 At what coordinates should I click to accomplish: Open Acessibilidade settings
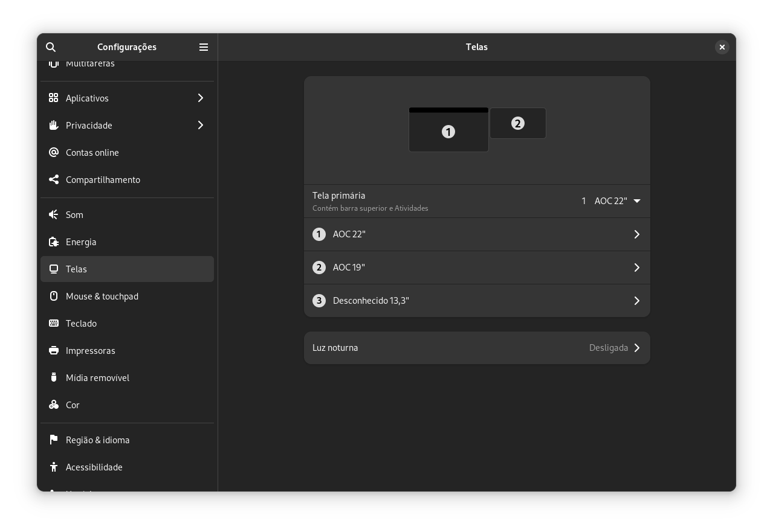(x=127, y=467)
